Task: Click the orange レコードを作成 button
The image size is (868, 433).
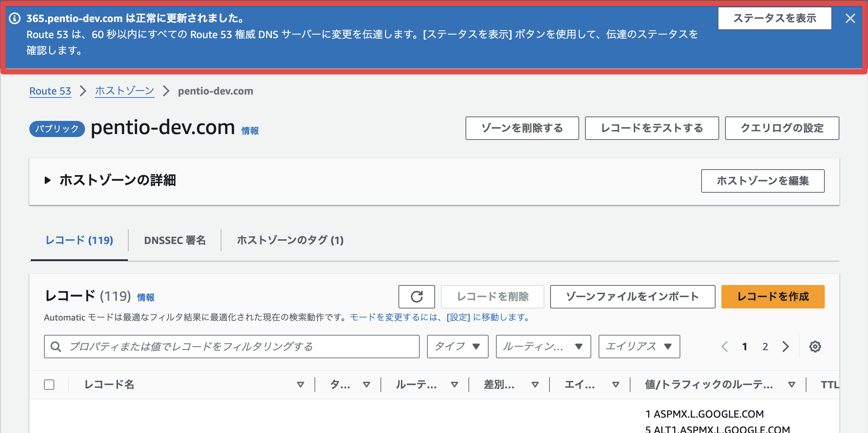Action: point(773,296)
